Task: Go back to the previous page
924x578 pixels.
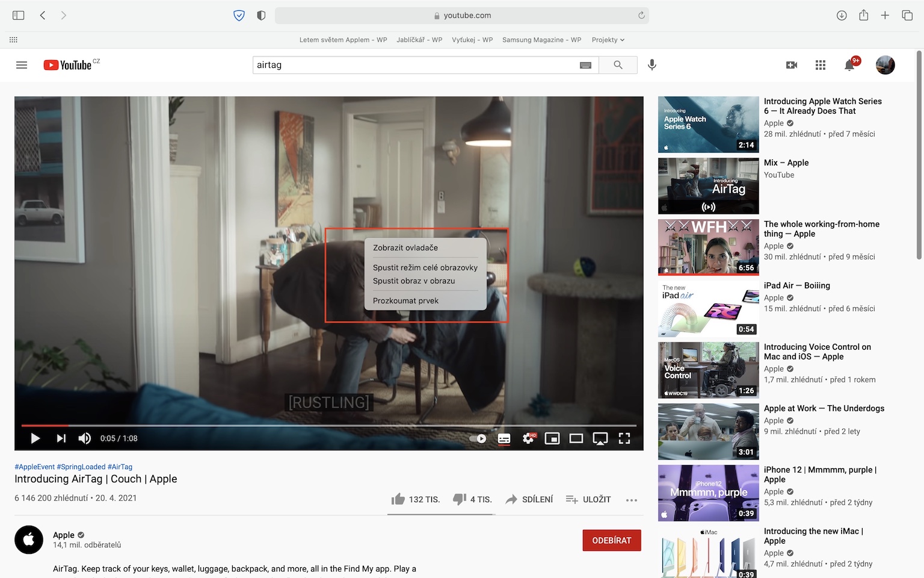Action: [x=43, y=16]
